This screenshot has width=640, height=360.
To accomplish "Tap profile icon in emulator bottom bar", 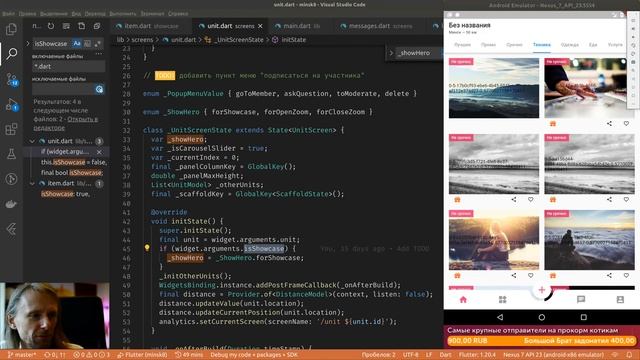I will point(620,300).
